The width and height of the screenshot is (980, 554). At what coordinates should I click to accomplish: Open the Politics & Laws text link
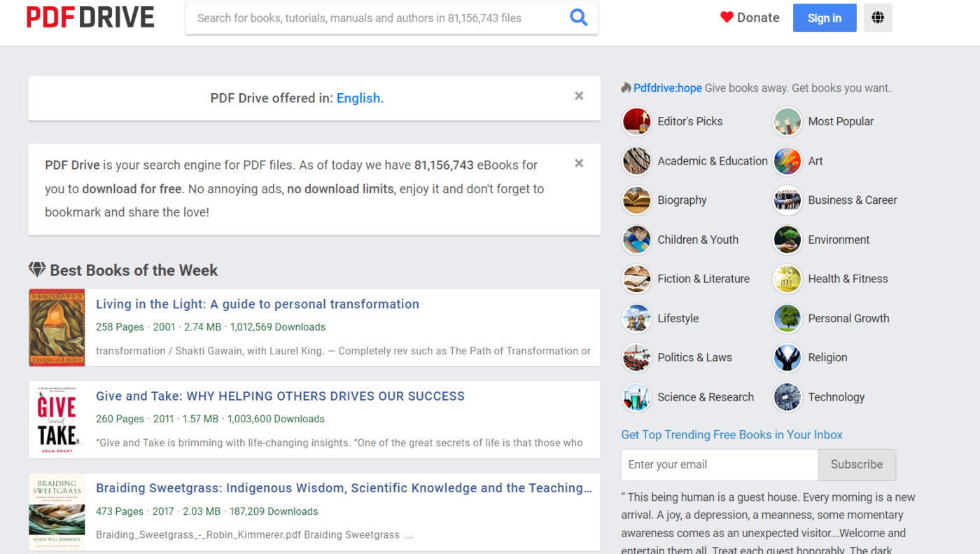pyautogui.click(x=694, y=357)
